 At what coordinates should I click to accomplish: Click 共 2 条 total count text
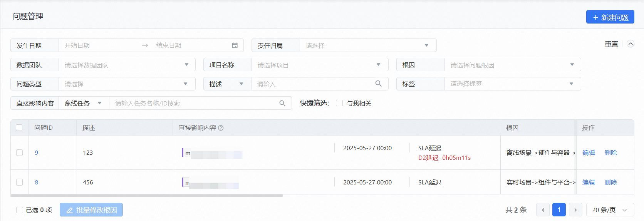516,210
